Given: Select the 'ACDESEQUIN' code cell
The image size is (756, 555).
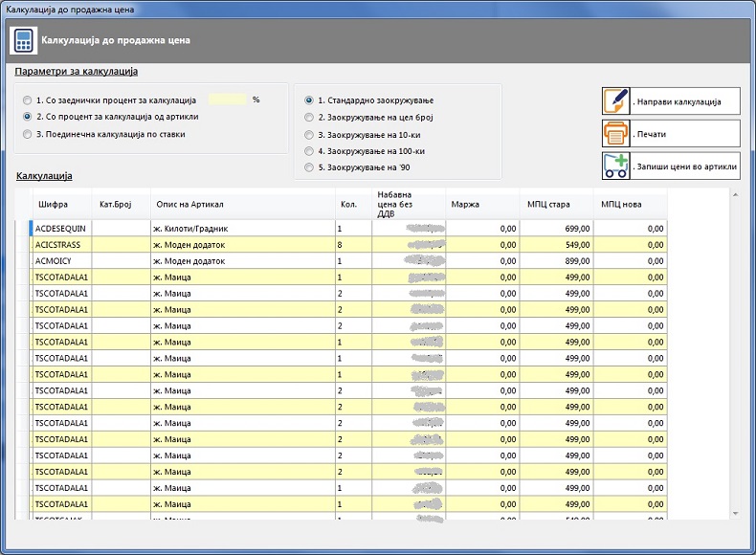Looking at the screenshot, I should pyautogui.click(x=62, y=229).
